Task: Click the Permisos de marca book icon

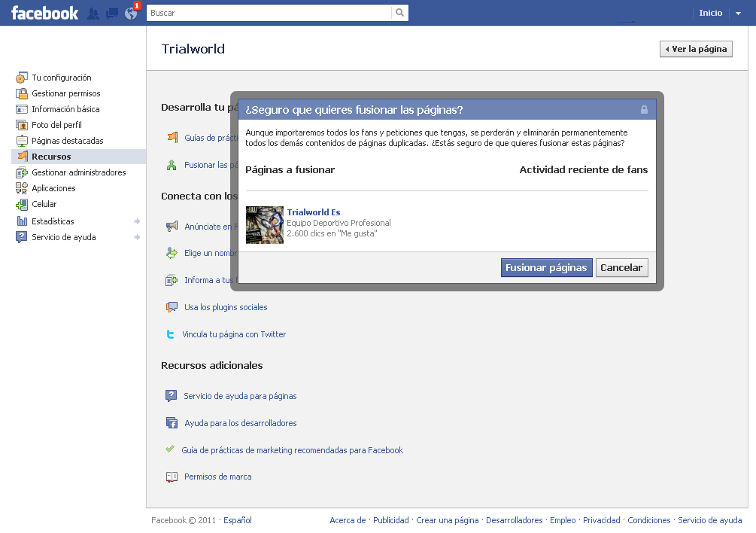Action: pos(172,477)
